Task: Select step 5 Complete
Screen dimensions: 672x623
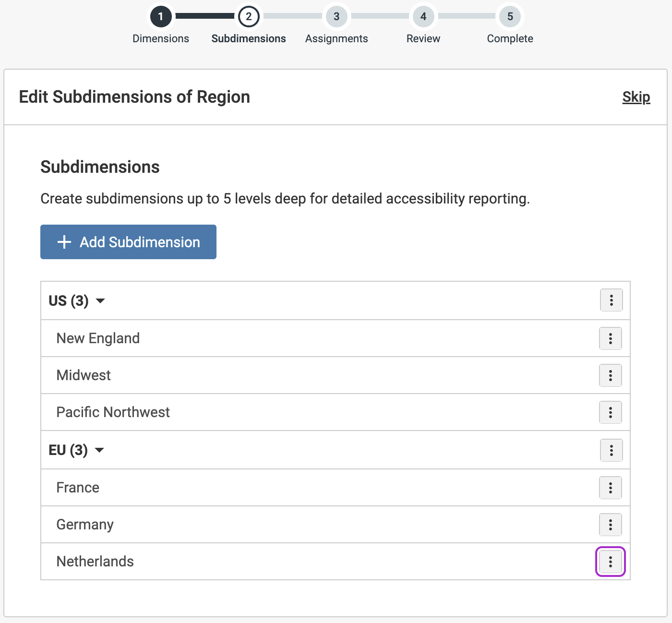Action: (x=510, y=17)
